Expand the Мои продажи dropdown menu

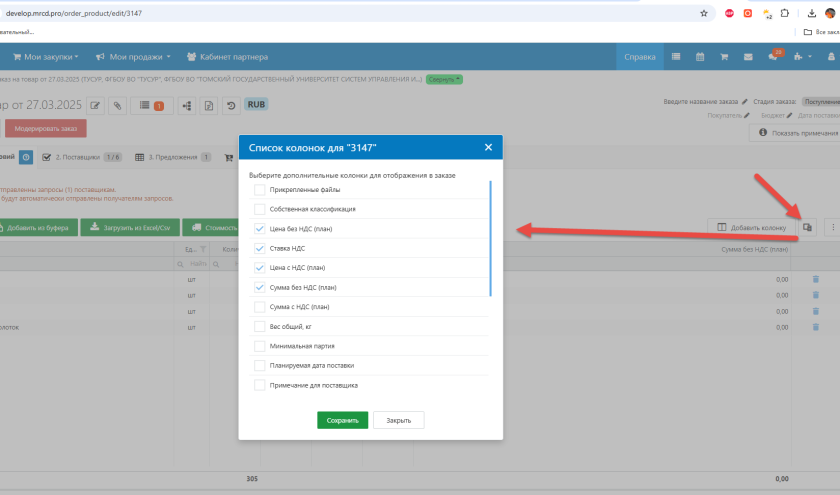(x=133, y=57)
